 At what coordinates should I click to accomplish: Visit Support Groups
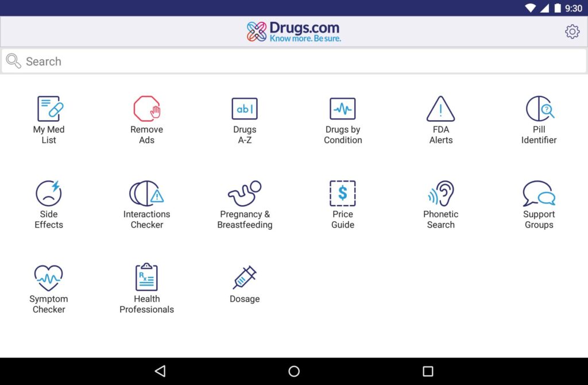(x=539, y=205)
